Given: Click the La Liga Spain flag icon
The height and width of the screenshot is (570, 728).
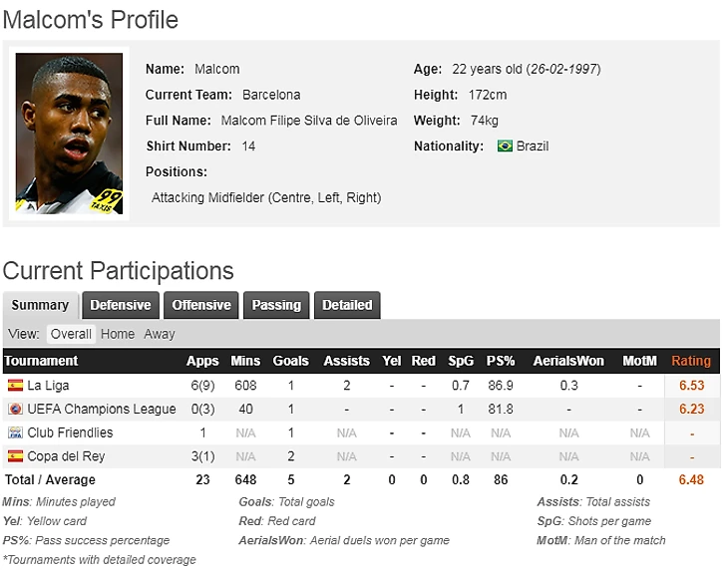Looking at the screenshot, I should [15, 386].
